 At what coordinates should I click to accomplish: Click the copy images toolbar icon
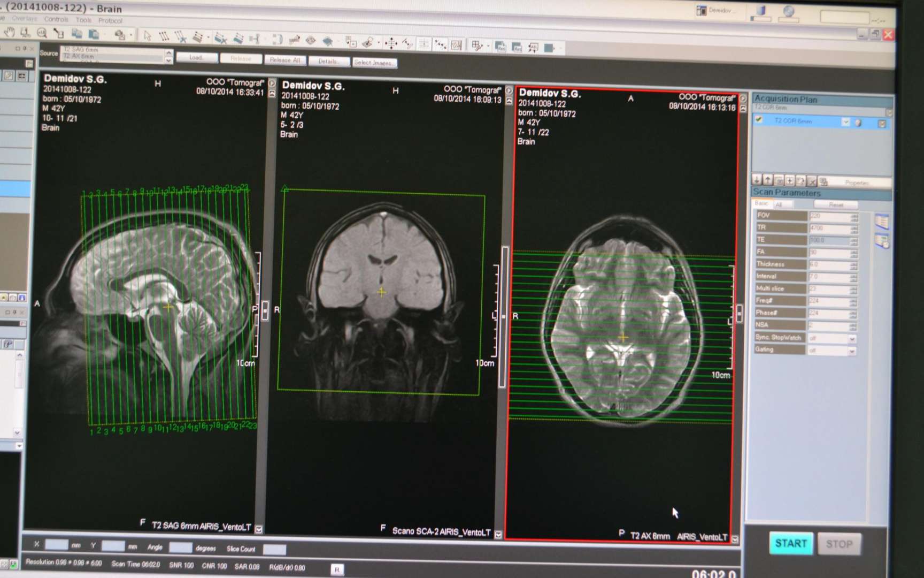(77, 34)
